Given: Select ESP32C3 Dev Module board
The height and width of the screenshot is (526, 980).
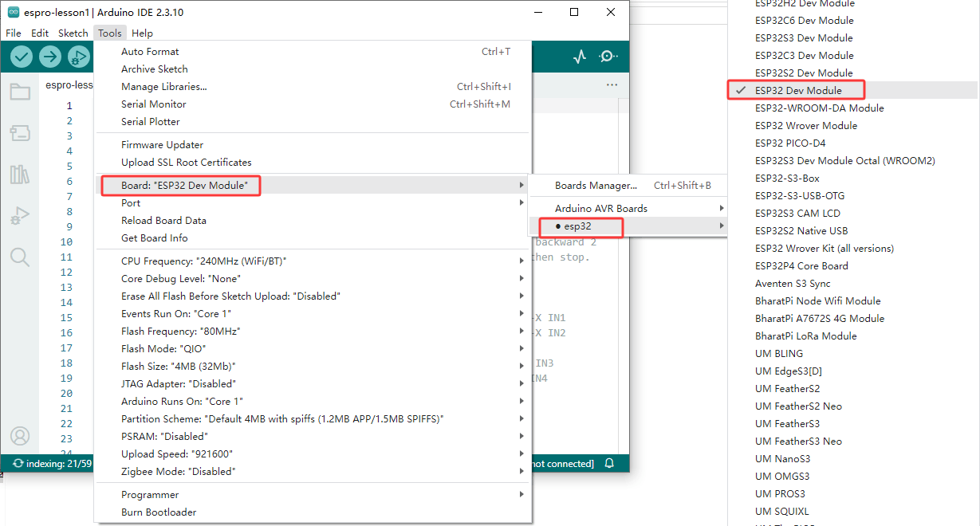Looking at the screenshot, I should [854, 56].
